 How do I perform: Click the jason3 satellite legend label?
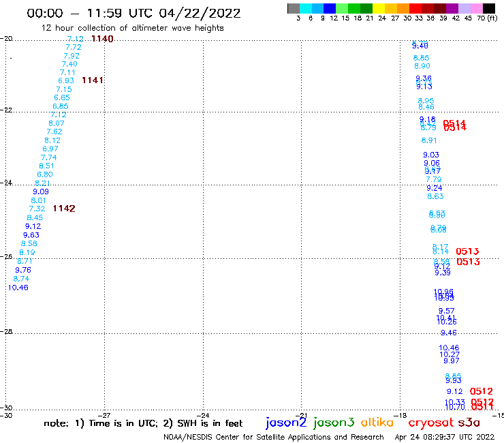click(x=334, y=423)
